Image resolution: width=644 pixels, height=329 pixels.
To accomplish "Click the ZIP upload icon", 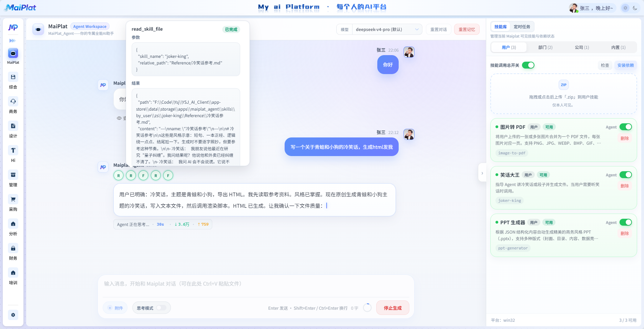I will coord(564,85).
